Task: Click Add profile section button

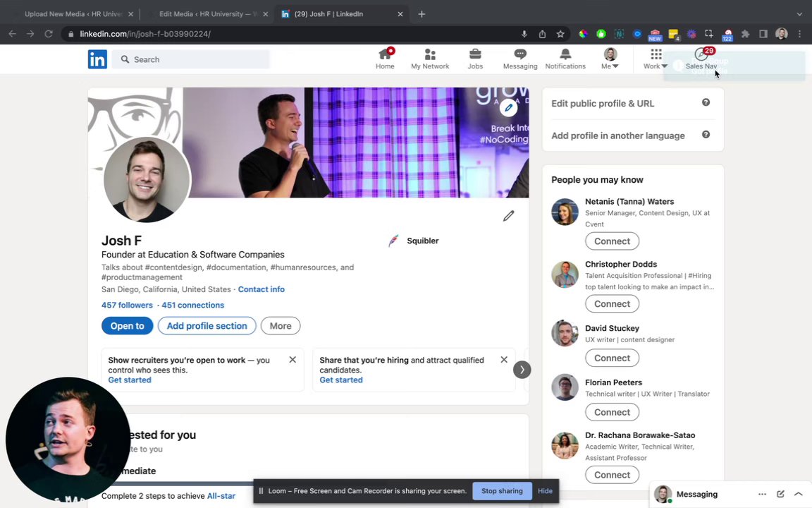Action: [x=207, y=325]
